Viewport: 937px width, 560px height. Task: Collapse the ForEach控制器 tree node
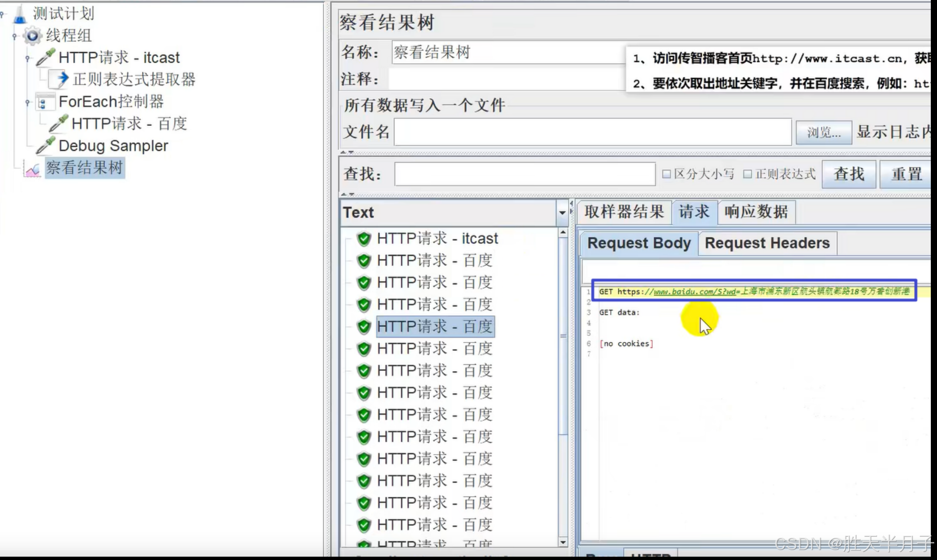[x=27, y=102]
